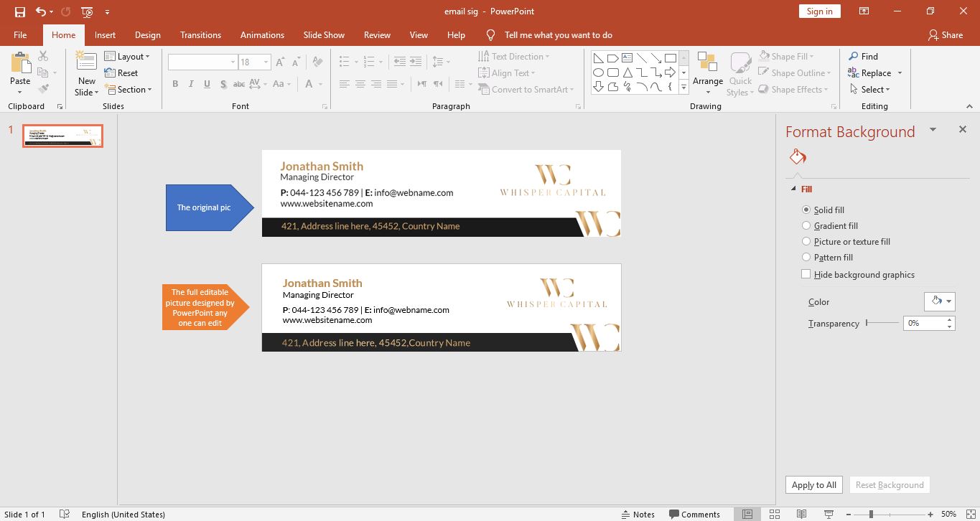Open the font name combo box
Image resolution: width=980 pixels, height=521 pixels.
coord(202,62)
